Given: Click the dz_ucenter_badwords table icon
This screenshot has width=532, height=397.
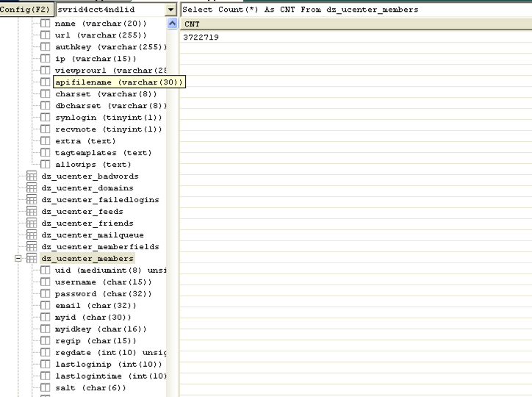Looking at the screenshot, I should pos(32,176).
